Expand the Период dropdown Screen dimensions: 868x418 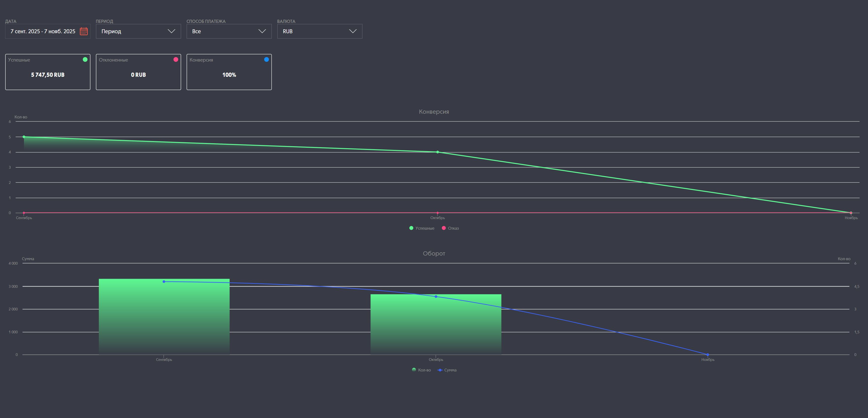tap(138, 31)
